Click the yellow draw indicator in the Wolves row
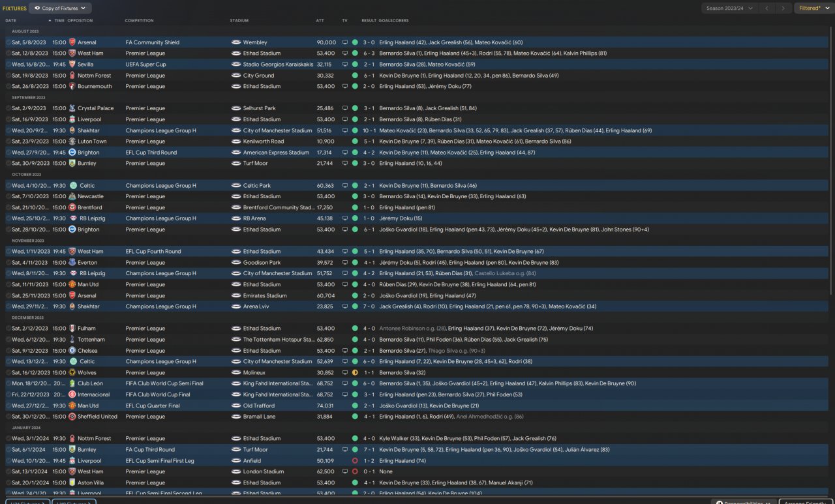The width and height of the screenshot is (835, 504). [x=355, y=373]
